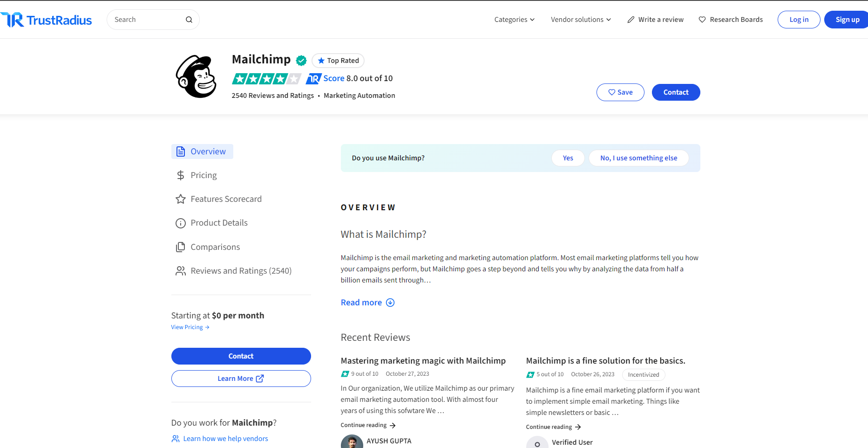Answer Yes to using Mailchimp
This screenshot has height=448, width=868.
tap(568, 158)
